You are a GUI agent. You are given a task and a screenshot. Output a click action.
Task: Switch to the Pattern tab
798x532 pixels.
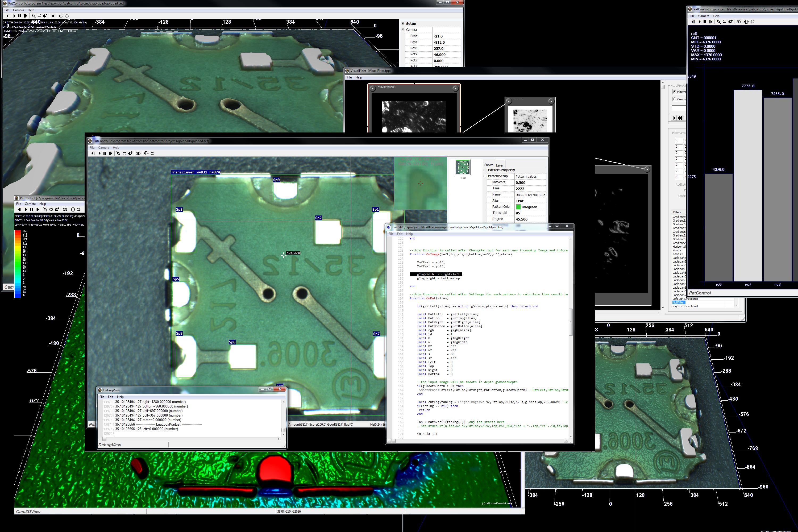coord(489,165)
